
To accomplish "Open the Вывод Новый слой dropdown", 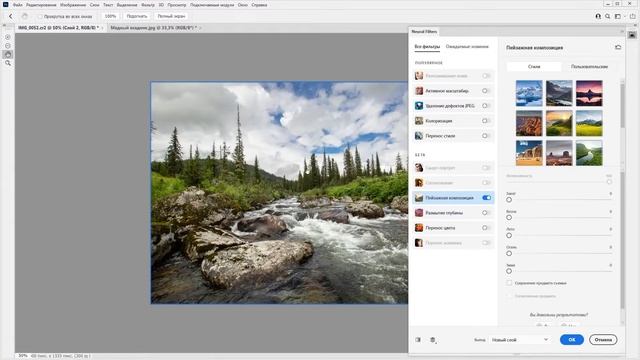I will tap(519, 340).
